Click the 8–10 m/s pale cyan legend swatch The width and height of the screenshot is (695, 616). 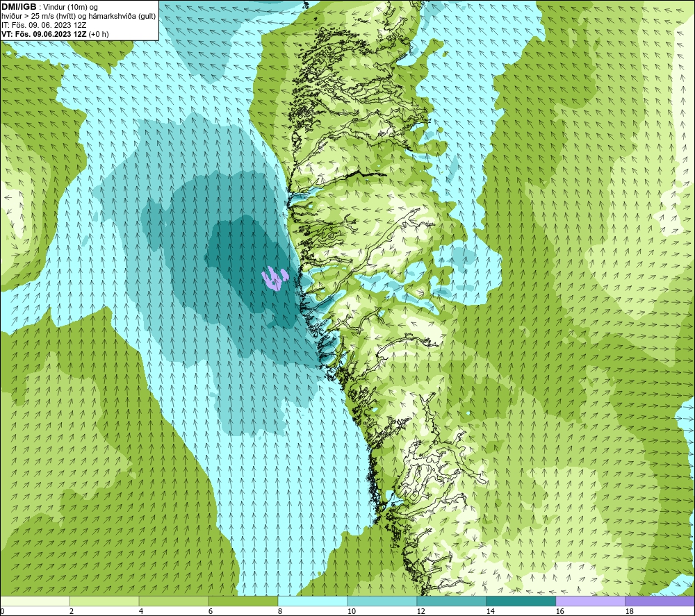click(313, 601)
